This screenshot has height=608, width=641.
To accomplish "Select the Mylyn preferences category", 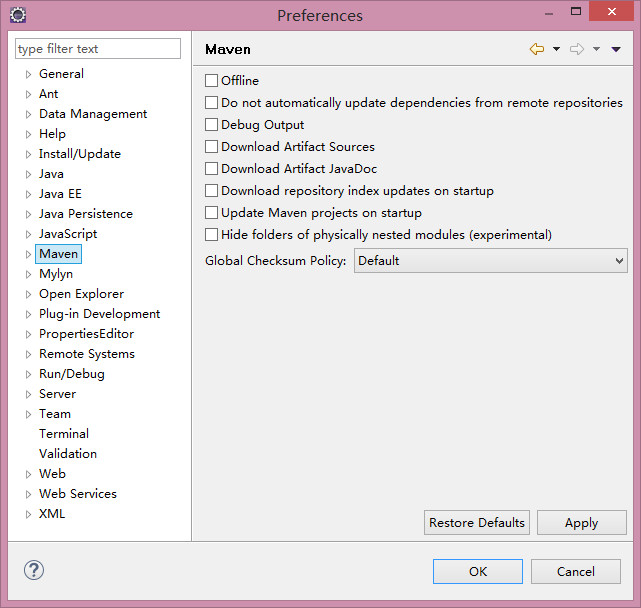I will tap(56, 274).
